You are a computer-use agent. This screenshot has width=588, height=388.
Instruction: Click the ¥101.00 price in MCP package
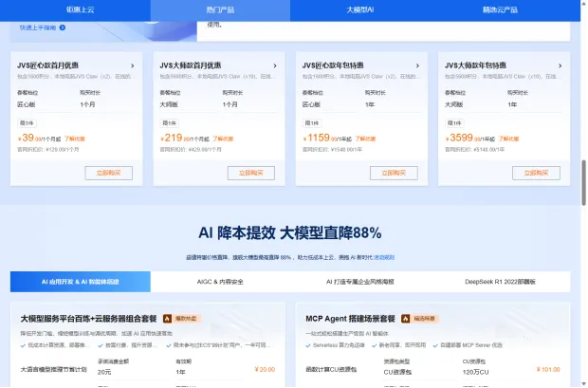tap(548, 370)
